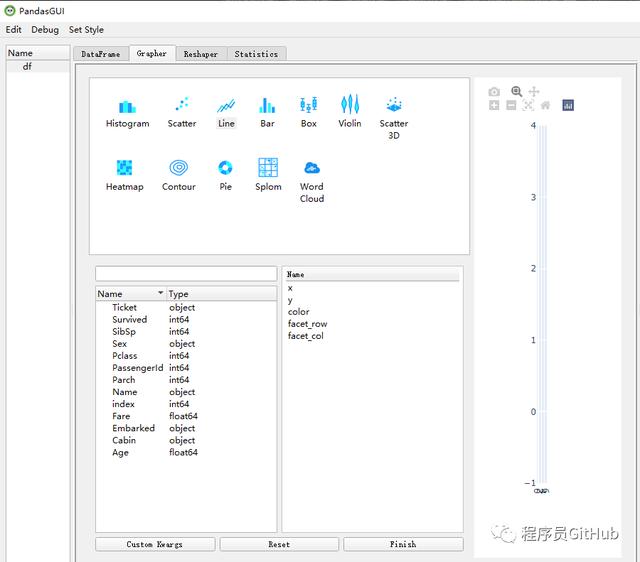Reset plot axes with home icon
640x562 pixels.
(x=545, y=106)
